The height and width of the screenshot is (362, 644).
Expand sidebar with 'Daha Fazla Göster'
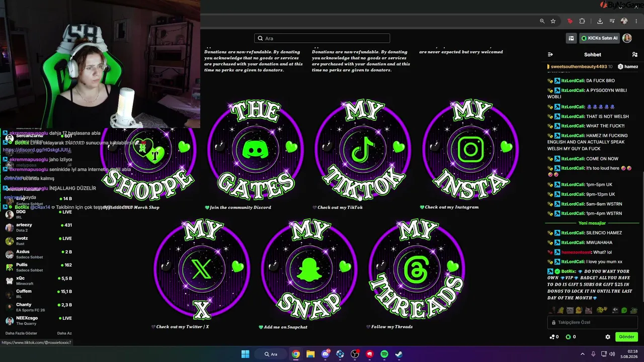(x=21, y=333)
